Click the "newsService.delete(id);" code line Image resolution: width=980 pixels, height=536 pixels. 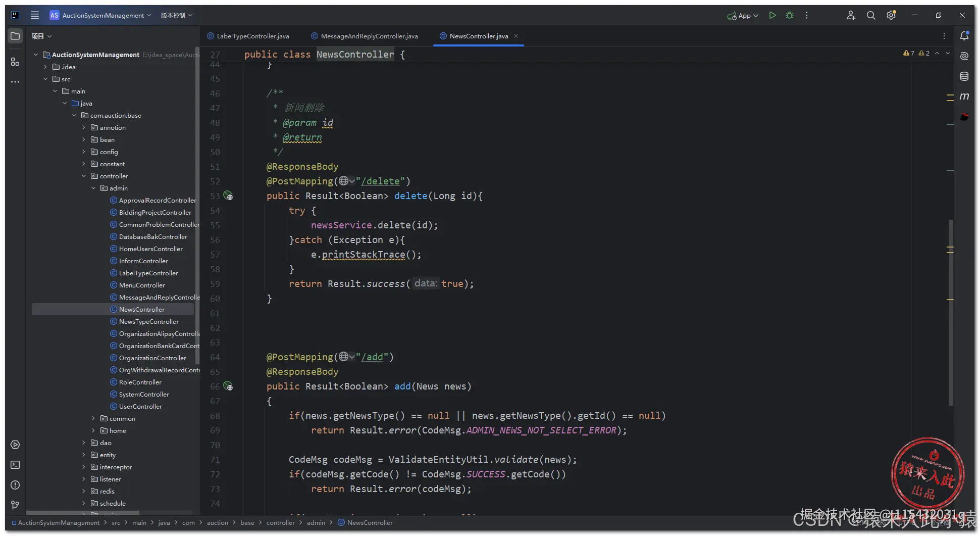374,225
